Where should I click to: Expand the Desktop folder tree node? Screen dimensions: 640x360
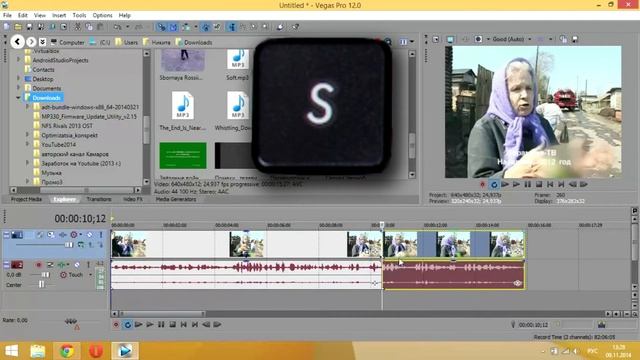(18, 78)
